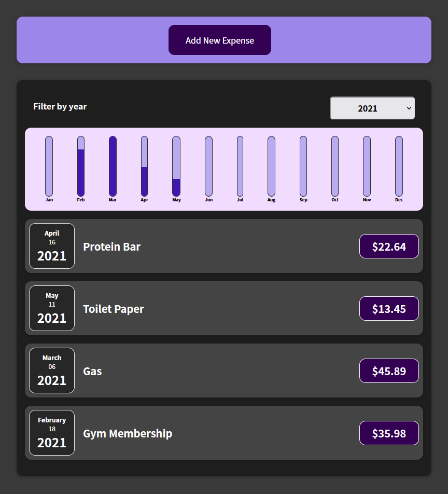
Task: Select the February bar in the chart
Action: click(80, 167)
